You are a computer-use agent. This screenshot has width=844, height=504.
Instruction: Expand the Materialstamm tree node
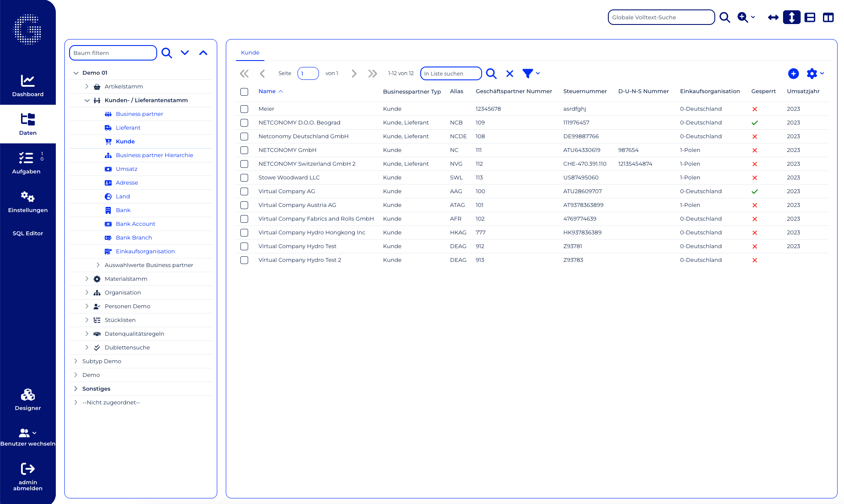click(x=87, y=279)
